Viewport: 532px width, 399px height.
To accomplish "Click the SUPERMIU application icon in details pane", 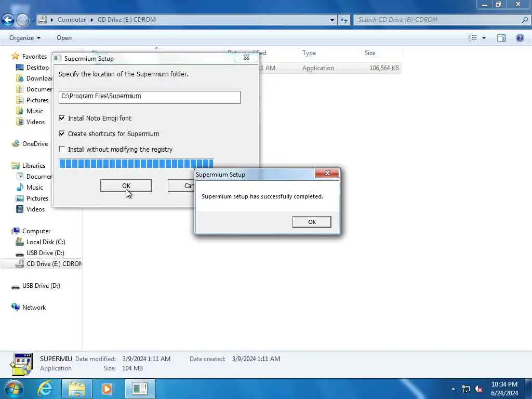I will [21, 364].
